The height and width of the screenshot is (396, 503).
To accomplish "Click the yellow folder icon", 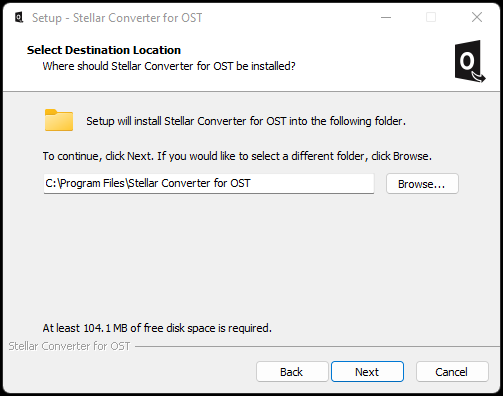I will pos(59,120).
